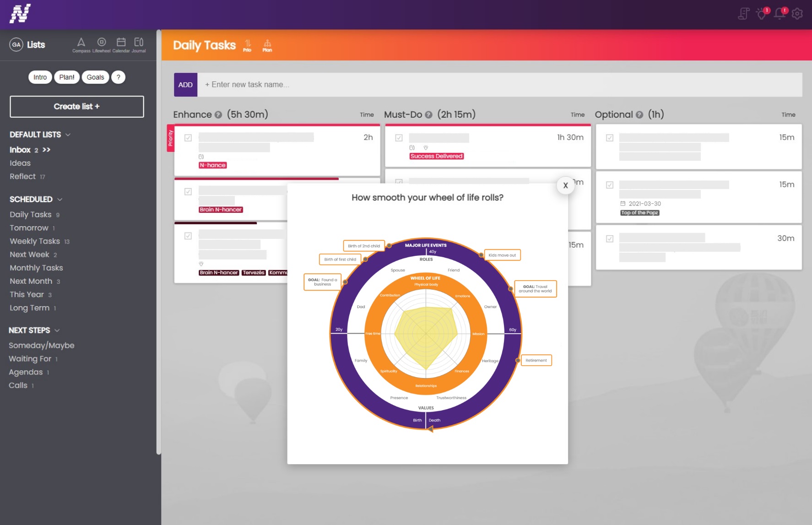
Task: Open the Compass view icon
Action: pos(81,44)
